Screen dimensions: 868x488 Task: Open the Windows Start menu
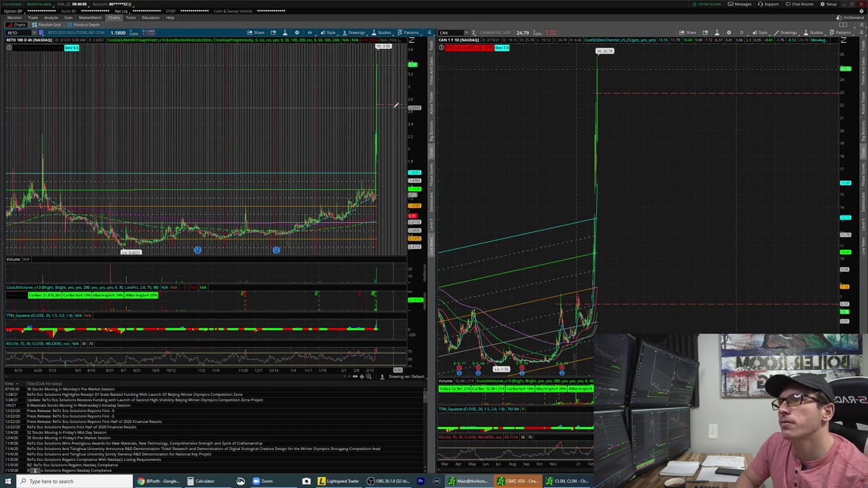(7, 481)
